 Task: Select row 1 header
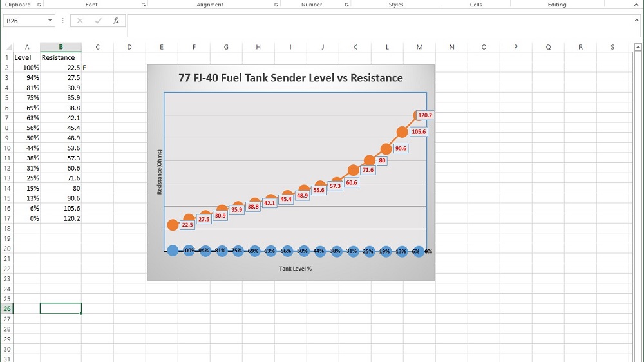point(6,57)
